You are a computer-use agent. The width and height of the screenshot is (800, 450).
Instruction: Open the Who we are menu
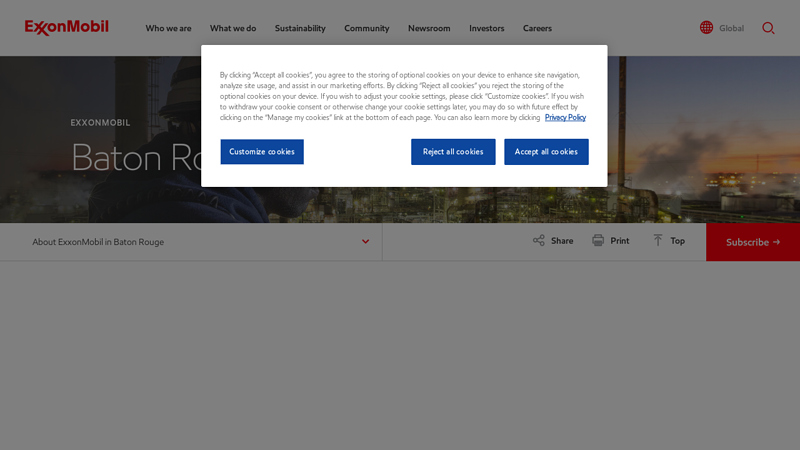click(x=168, y=28)
